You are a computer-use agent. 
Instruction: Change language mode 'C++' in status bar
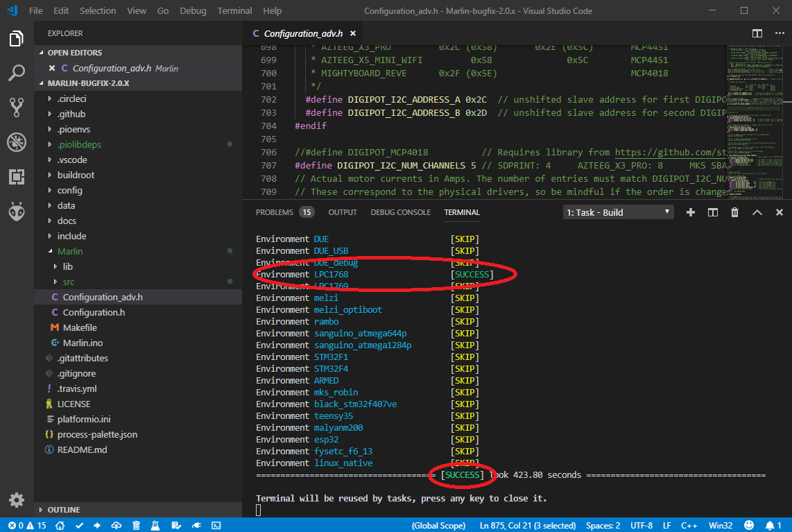689,526
